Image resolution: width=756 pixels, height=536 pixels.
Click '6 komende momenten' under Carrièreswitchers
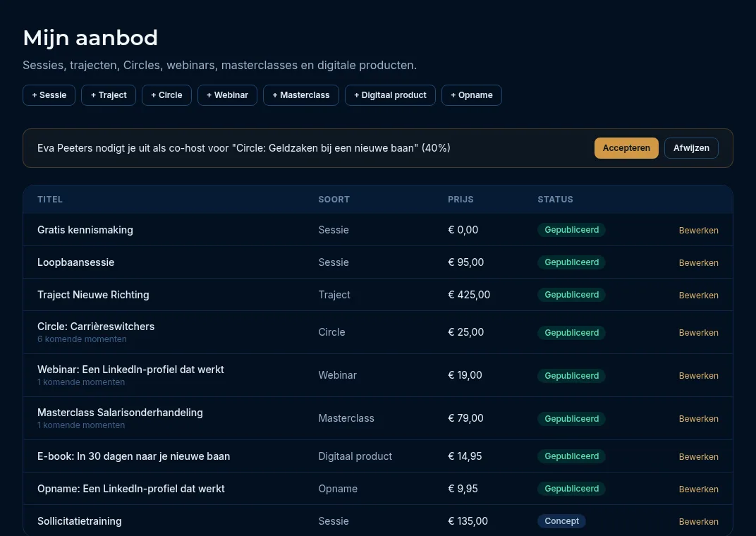pos(82,339)
